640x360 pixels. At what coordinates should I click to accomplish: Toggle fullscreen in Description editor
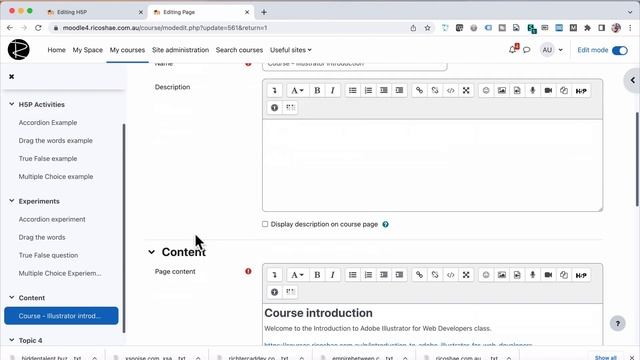(x=466, y=91)
